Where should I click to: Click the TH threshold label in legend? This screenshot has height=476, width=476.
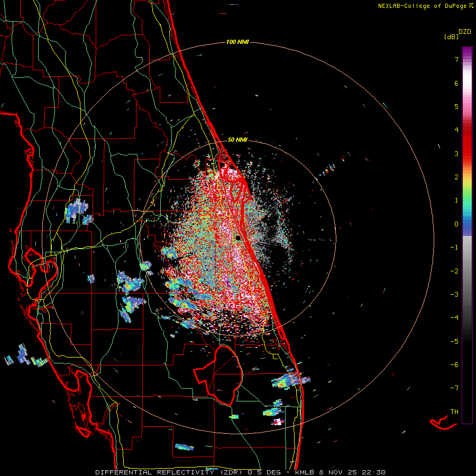[x=454, y=412]
